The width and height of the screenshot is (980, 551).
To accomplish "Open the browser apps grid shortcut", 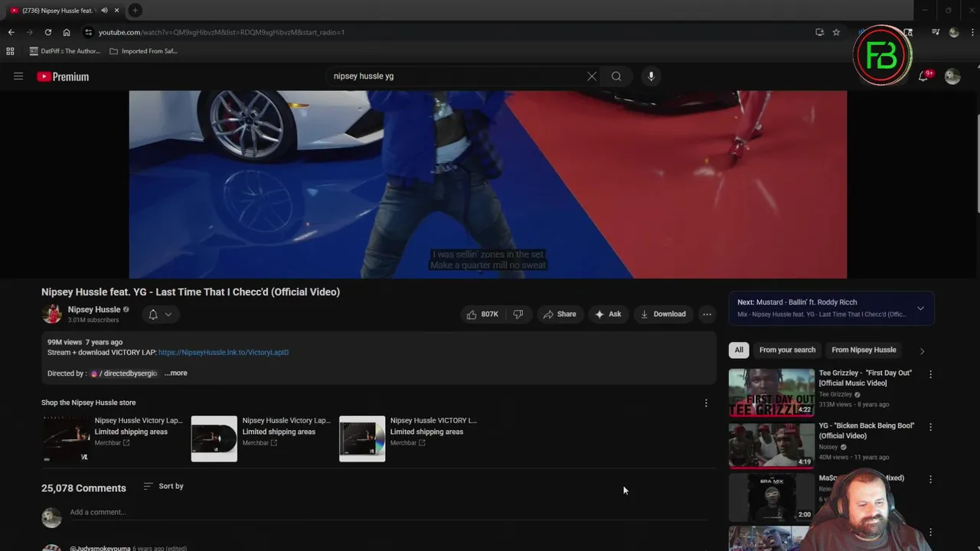I will pyautogui.click(x=10, y=51).
